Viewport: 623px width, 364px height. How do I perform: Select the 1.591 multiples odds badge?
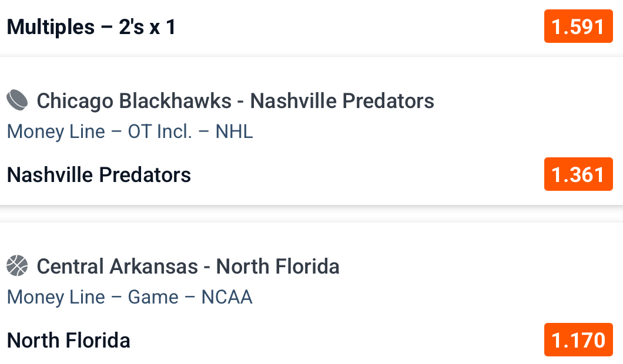[578, 26]
